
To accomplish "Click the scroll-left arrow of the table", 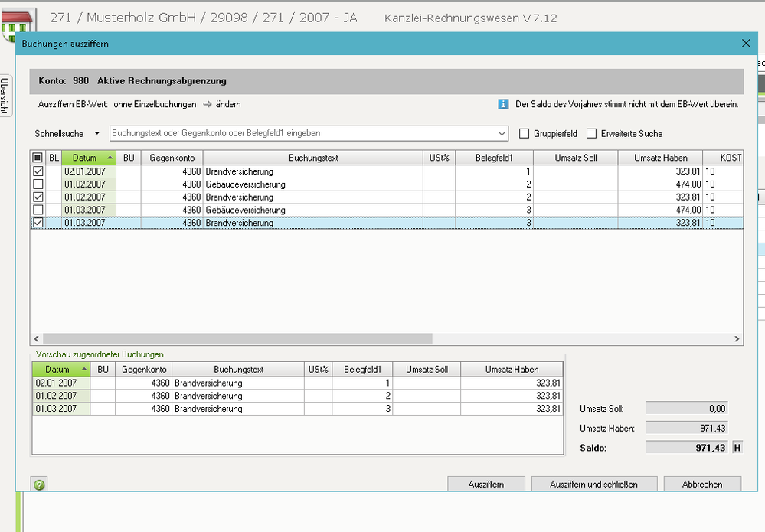I will coord(36,338).
